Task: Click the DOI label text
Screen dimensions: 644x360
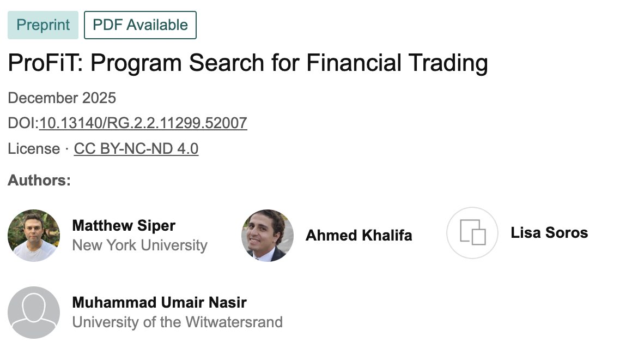Action: [x=22, y=123]
